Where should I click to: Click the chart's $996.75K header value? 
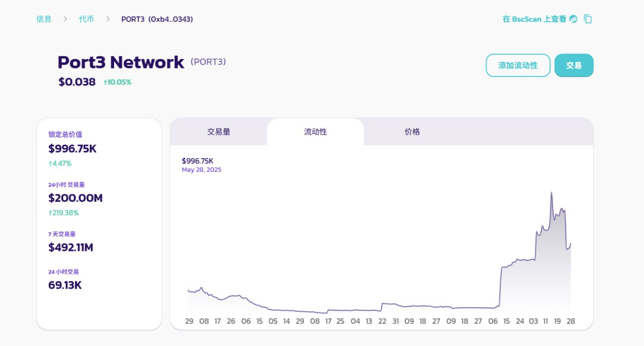(198, 161)
